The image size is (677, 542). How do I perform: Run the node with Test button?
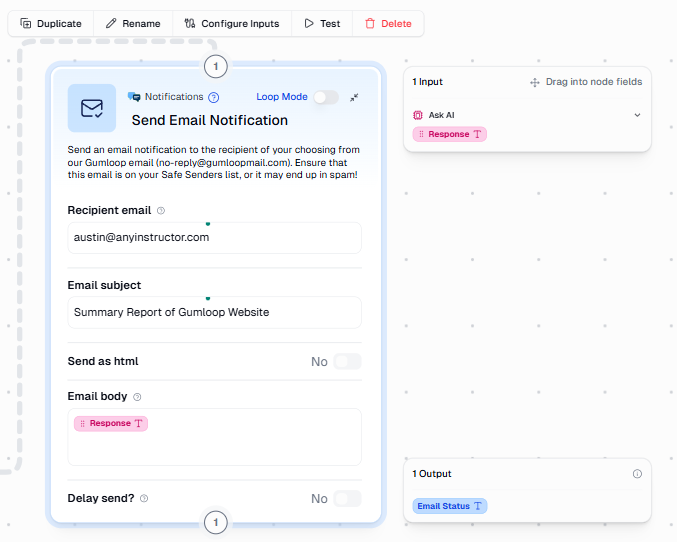[x=322, y=23]
